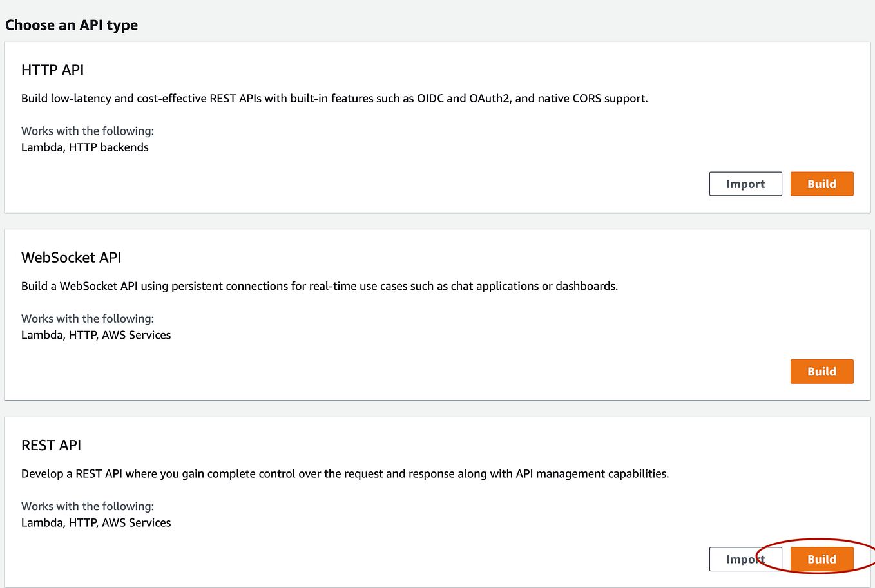The height and width of the screenshot is (588, 875).
Task: Click Import on the HTTP API card
Action: [745, 184]
